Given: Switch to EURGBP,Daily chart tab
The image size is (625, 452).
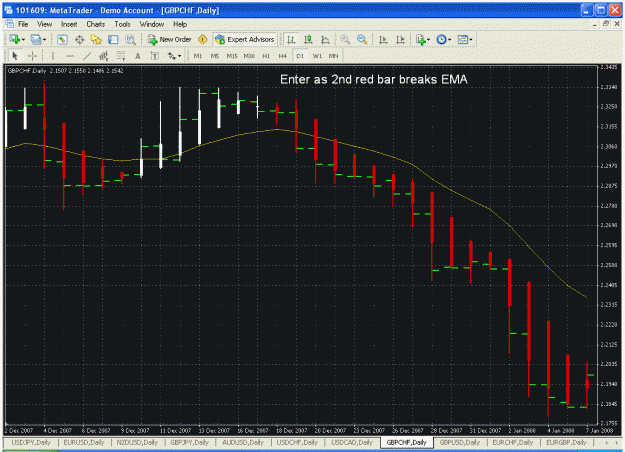Looking at the screenshot, I should click(x=566, y=442).
